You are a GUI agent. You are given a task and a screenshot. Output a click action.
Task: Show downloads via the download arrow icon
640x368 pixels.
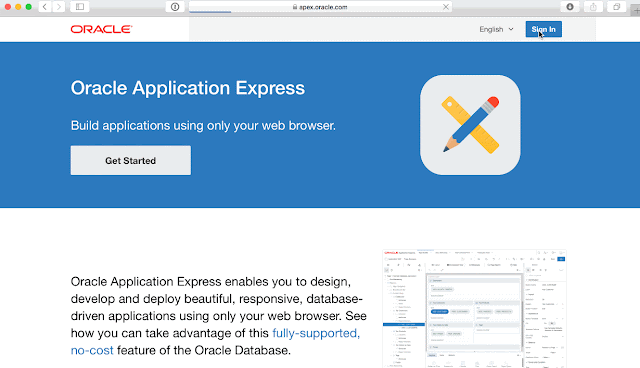point(570,7)
